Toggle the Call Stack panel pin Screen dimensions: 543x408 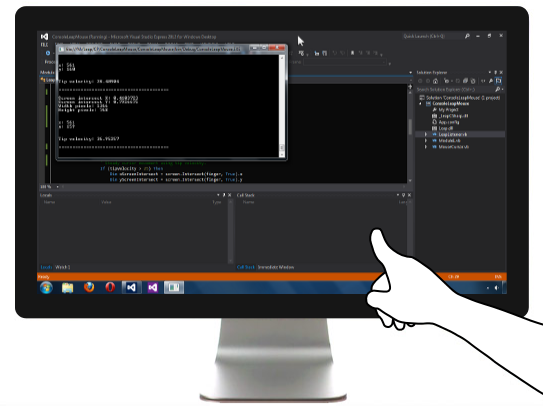pyautogui.click(x=403, y=195)
